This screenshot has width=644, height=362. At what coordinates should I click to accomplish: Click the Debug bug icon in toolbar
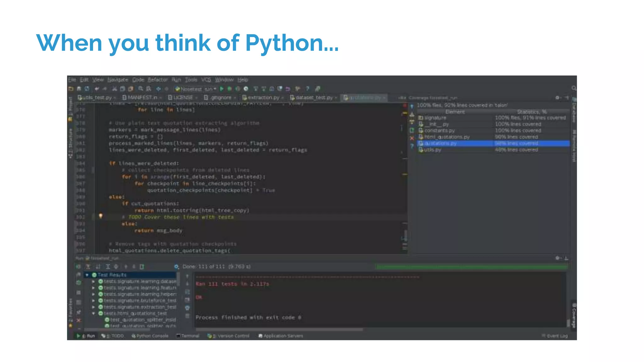230,89
